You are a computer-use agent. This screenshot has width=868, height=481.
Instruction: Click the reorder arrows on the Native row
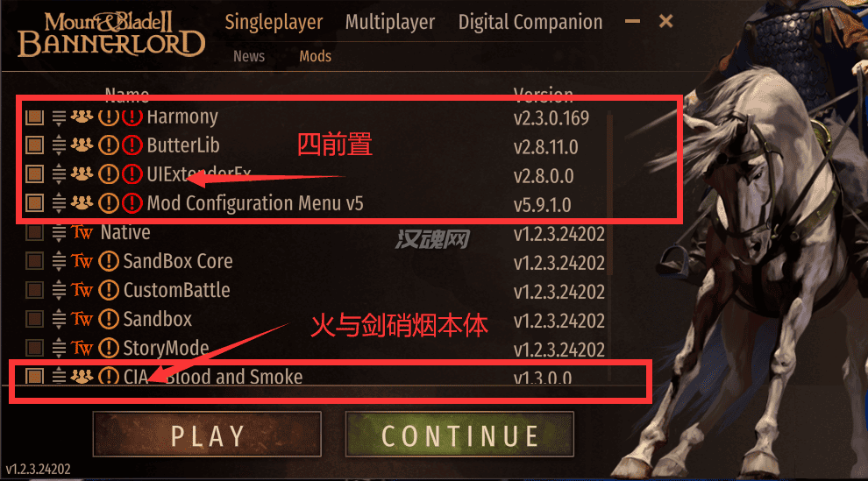(59, 232)
